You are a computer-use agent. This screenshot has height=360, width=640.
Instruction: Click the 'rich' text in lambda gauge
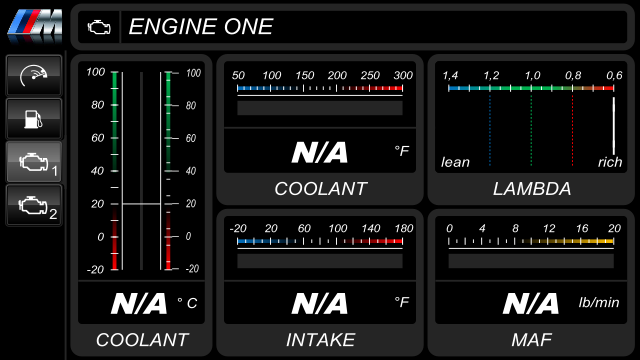point(610,162)
